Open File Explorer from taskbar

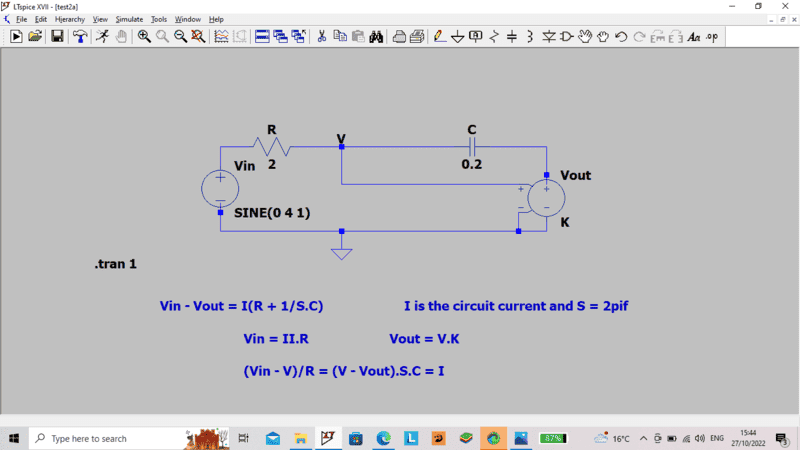pos(301,438)
